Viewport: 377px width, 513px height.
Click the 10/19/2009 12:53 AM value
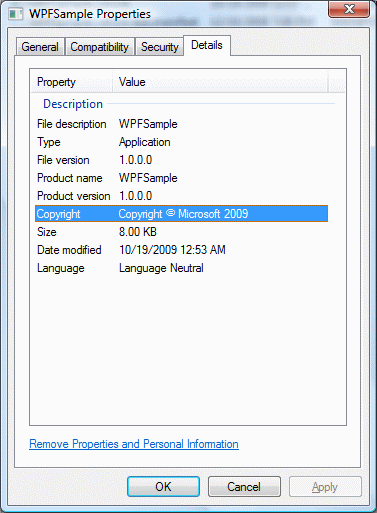[172, 250]
